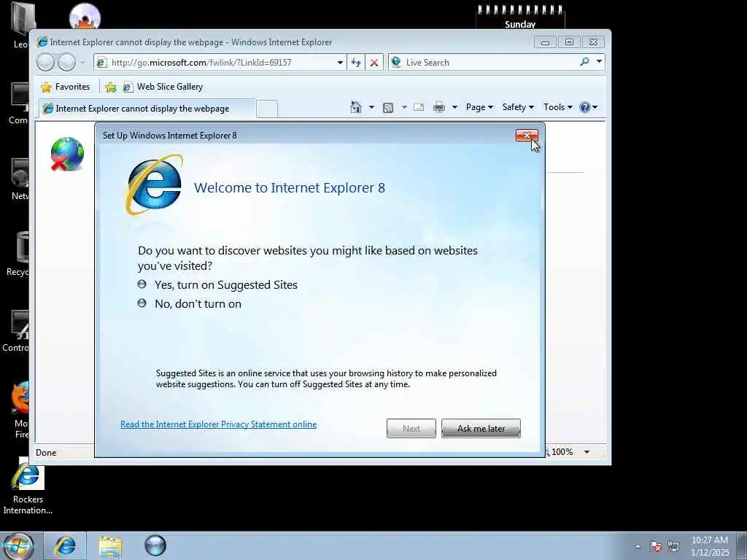This screenshot has height=560, width=747.
Task: Open a new blank tab
Action: point(267,109)
